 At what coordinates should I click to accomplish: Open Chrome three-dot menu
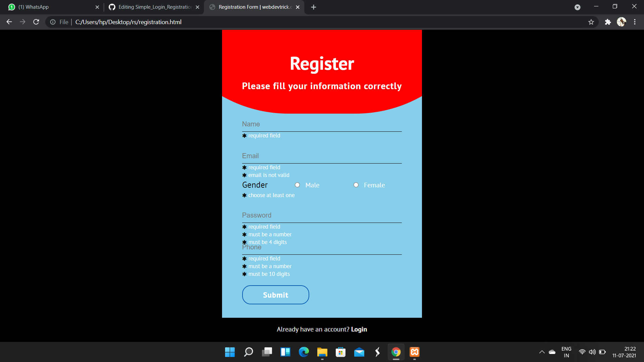coord(635,22)
